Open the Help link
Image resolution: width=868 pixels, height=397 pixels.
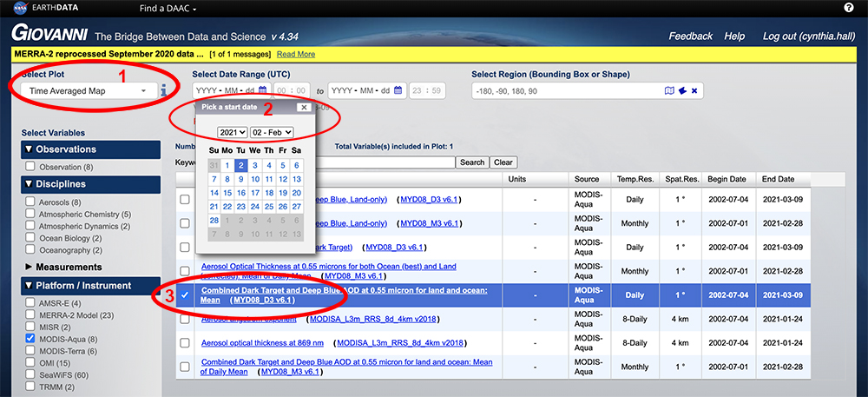pos(734,36)
